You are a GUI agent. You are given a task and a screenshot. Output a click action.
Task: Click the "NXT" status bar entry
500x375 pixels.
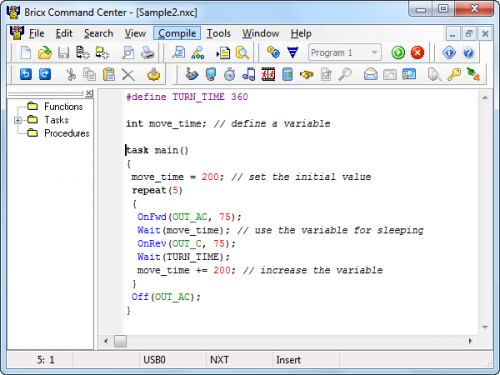pyautogui.click(x=219, y=360)
